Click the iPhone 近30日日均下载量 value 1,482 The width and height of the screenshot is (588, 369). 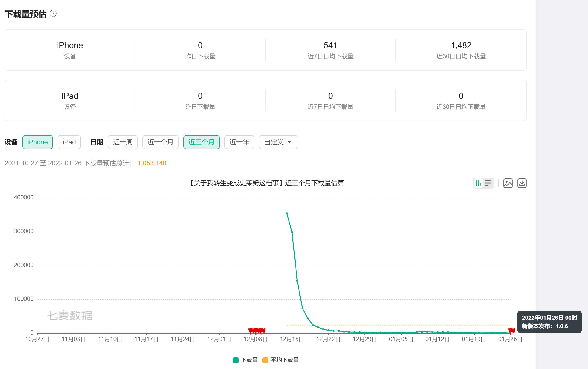pyautogui.click(x=461, y=45)
